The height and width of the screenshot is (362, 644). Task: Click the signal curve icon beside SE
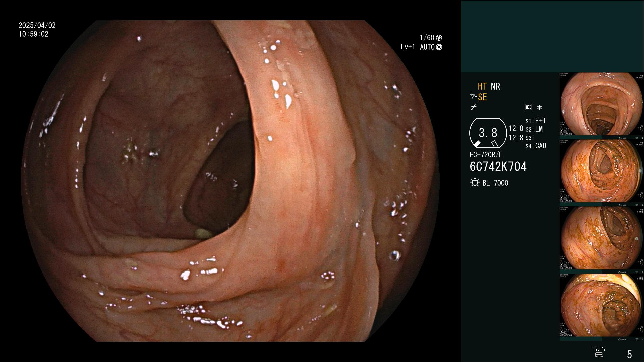point(473,97)
